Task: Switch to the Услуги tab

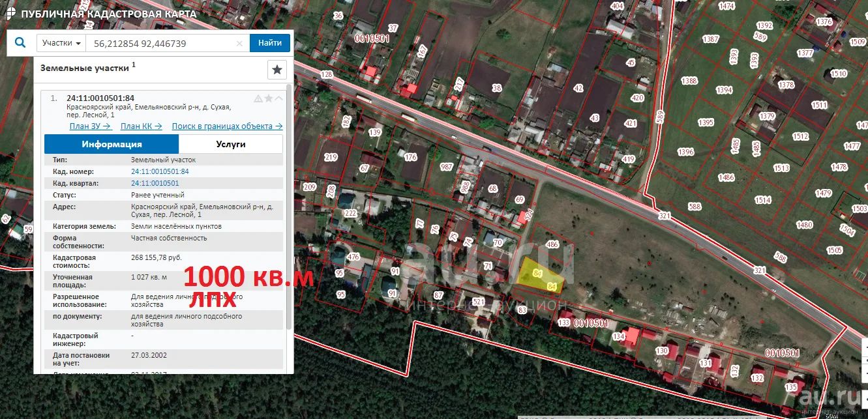Action: [x=231, y=144]
